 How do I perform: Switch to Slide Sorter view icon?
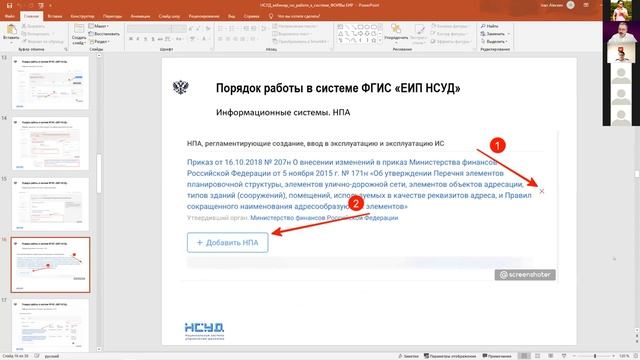point(538,356)
